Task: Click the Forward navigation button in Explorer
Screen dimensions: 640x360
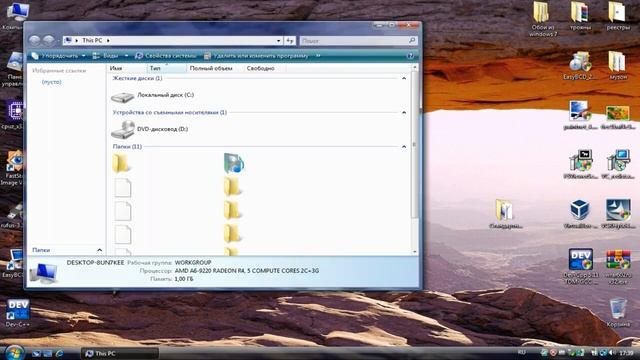Action: 49,40
